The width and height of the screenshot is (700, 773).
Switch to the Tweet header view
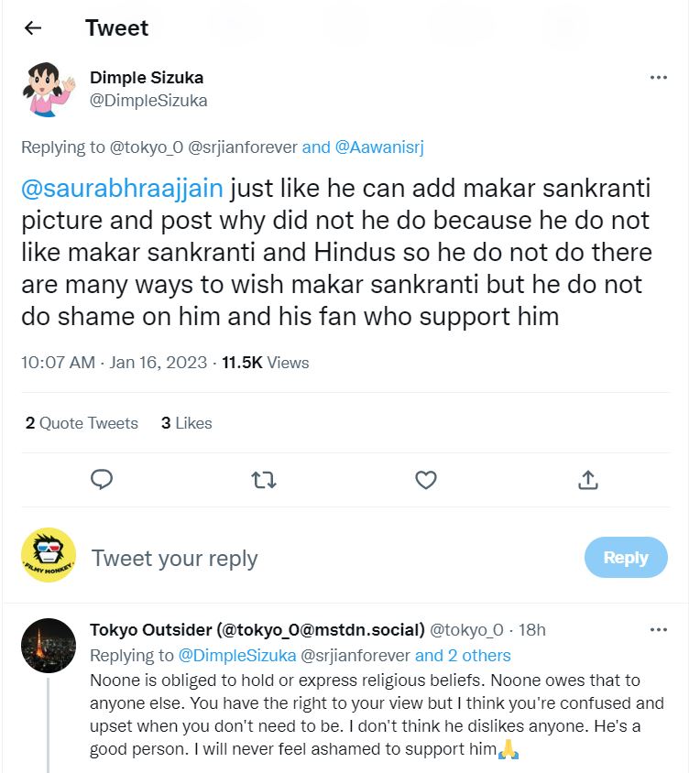pyautogui.click(x=116, y=27)
